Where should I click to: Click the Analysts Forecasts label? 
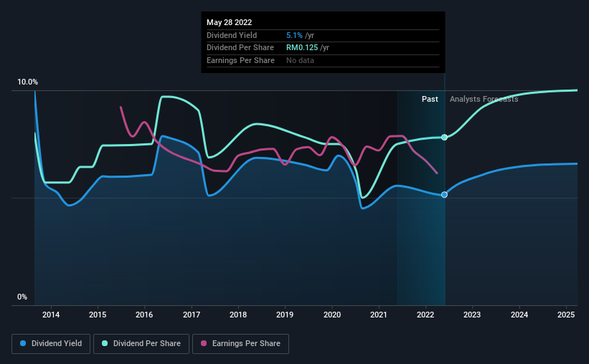pyautogui.click(x=484, y=99)
